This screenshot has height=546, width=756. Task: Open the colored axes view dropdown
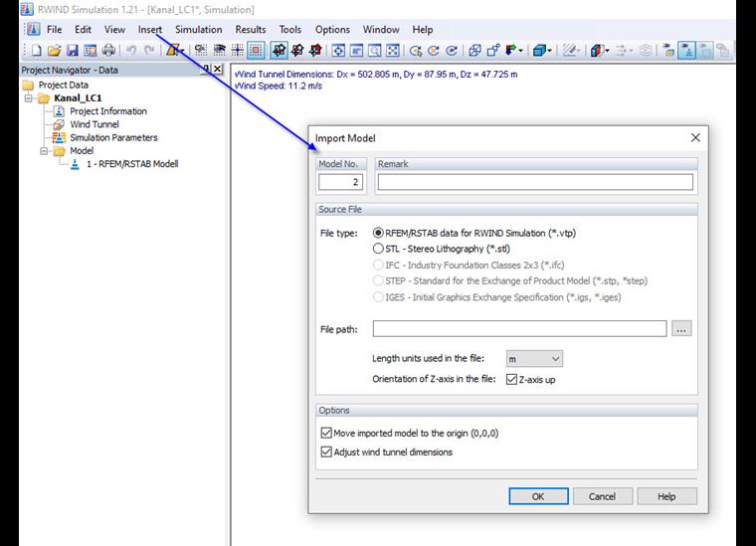(520, 50)
